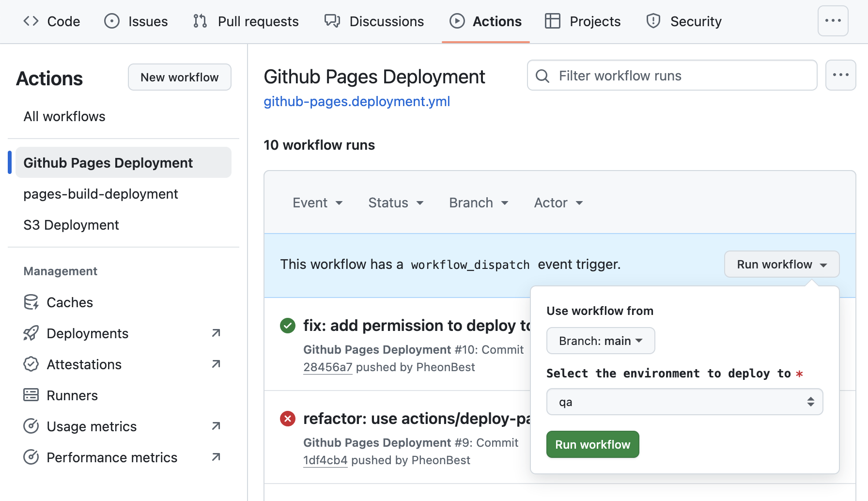Click the Discussions speech bubble icon

point(332,21)
